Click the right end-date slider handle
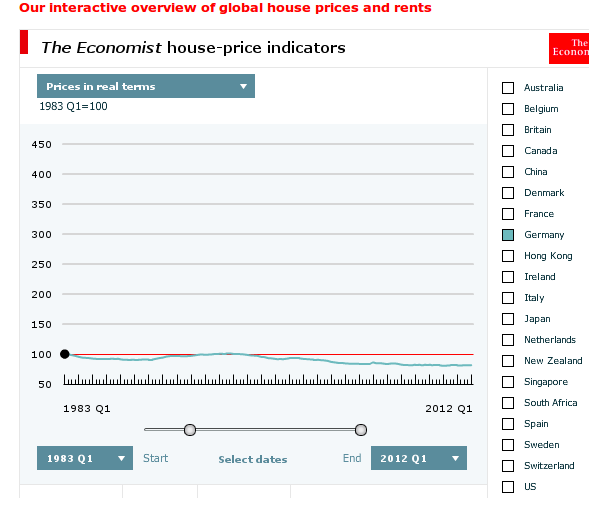Viewport: 616px width, 505px height. [x=361, y=430]
